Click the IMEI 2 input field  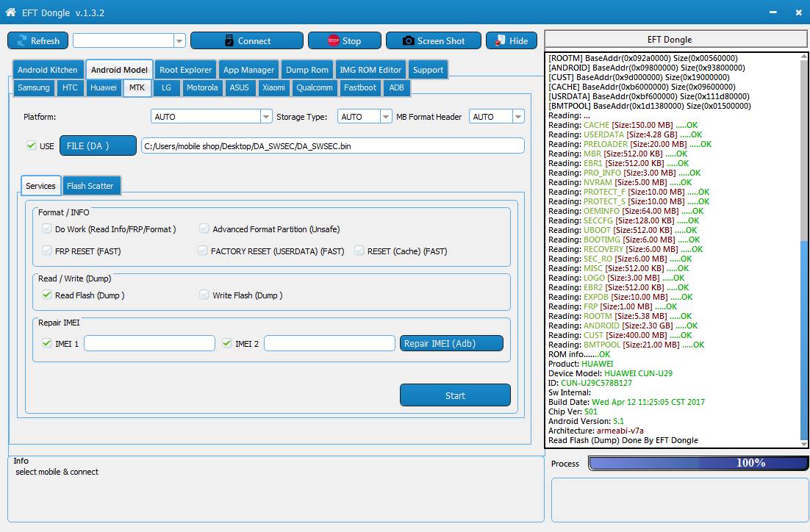[x=329, y=343]
